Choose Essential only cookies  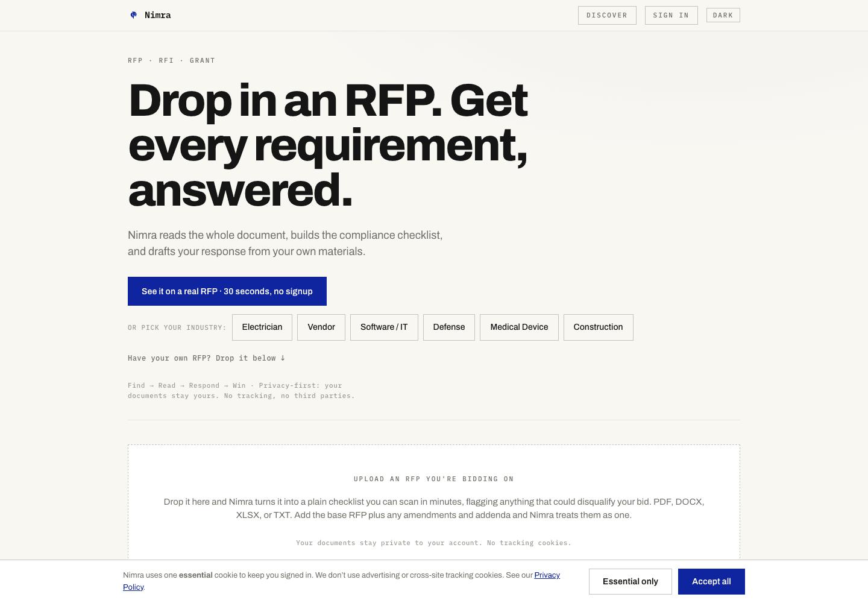[x=631, y=581]
